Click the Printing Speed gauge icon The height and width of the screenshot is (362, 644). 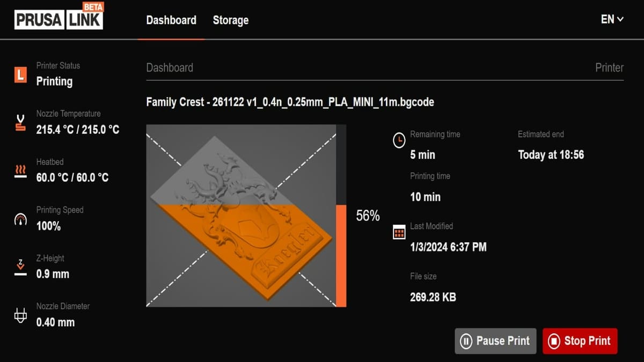click(19, 218)
